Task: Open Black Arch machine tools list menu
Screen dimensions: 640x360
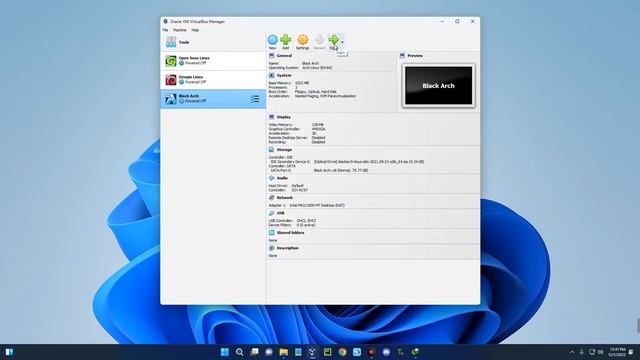Action: tap(255, 99)
